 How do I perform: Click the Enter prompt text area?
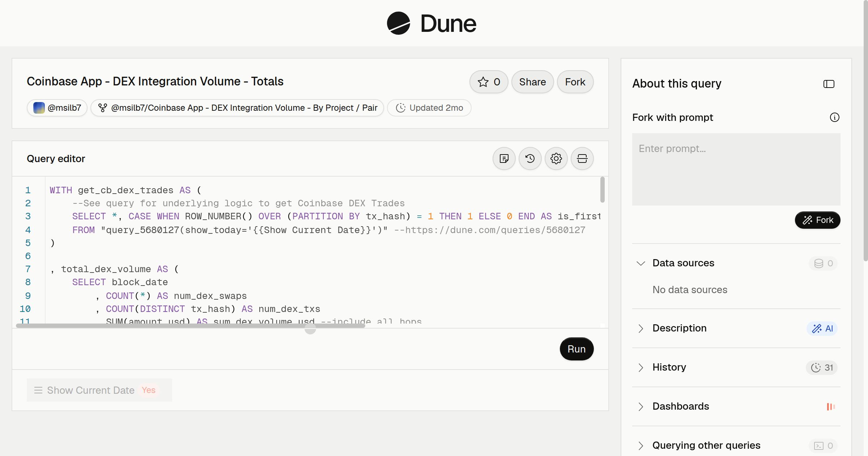736,169
